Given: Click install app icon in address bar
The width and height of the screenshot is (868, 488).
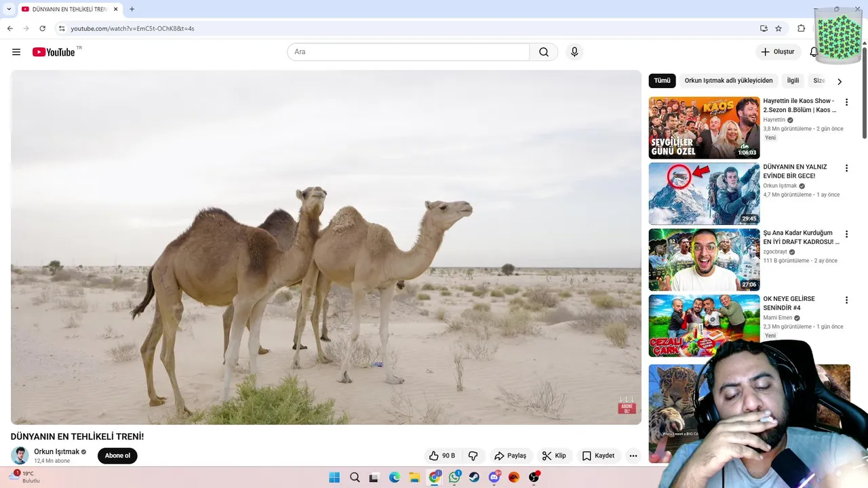Looking at the screenshot, I should (764, 28).
